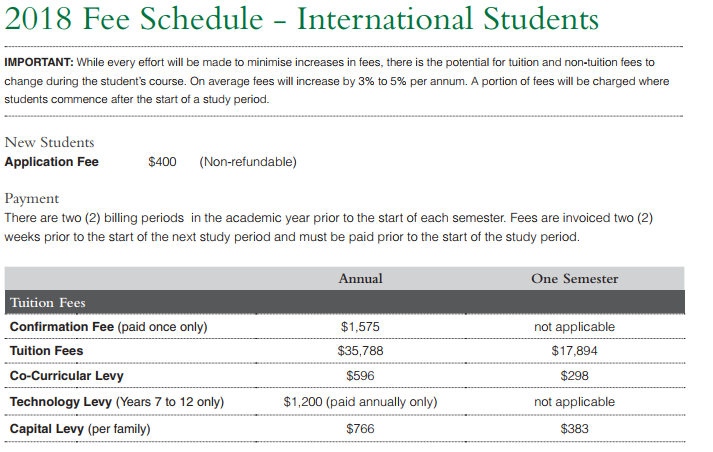The image size is (713, 452).
Task: Click the Technology Levy row label
Action: 116,402
